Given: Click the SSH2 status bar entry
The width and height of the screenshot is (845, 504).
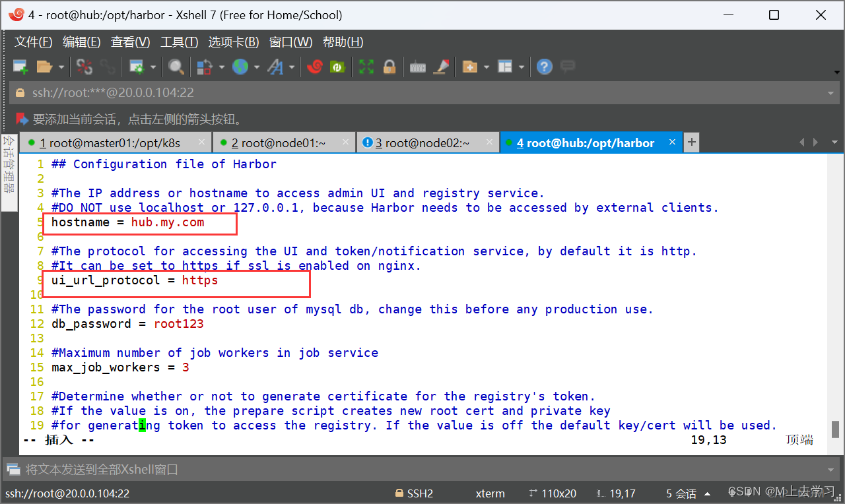Looking at the screenshot, I should coord(414,493).
